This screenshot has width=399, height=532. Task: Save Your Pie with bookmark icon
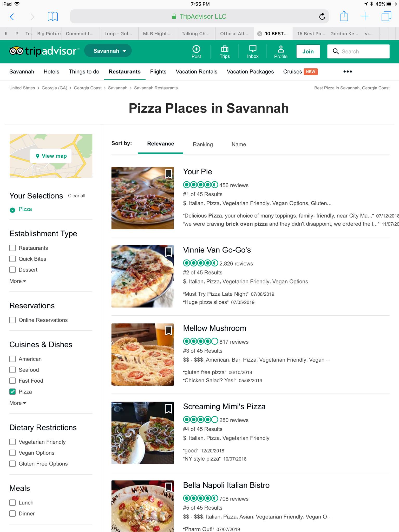[x=169, y=174]
